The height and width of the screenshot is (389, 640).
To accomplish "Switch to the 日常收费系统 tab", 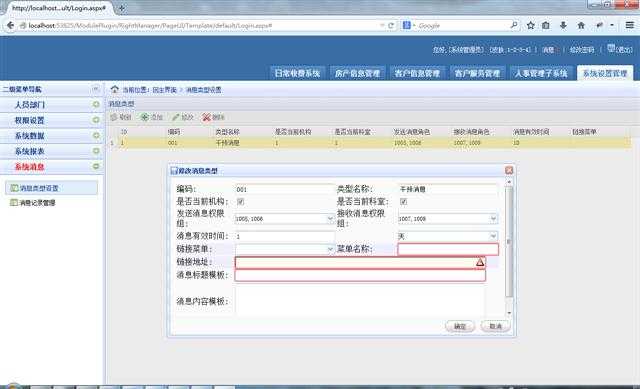I will (x=297, y=73).
